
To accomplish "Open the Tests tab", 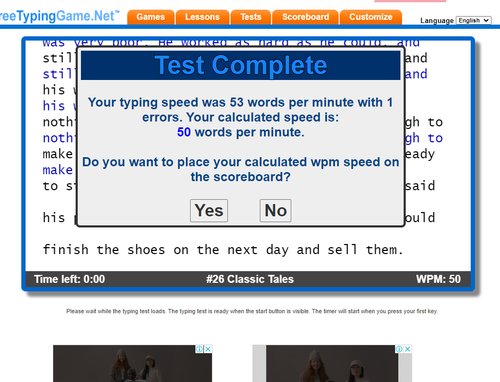I will coord(251,17).
